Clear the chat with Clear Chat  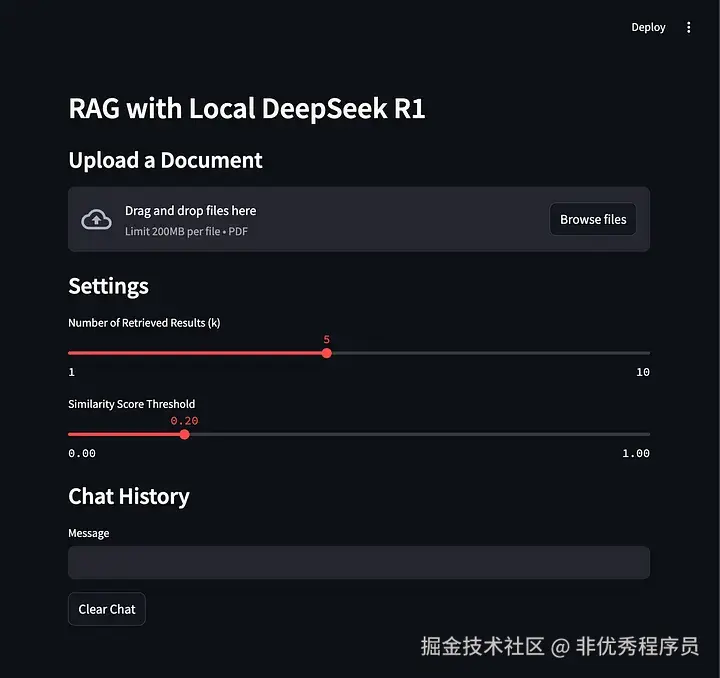click(107, 609)
